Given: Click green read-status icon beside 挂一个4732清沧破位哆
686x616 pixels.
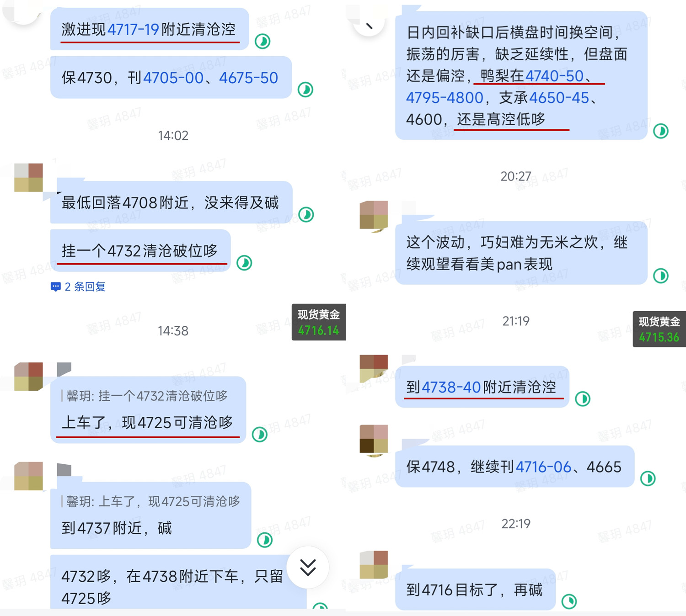Looking at the screenshot, I should [244, 263].
